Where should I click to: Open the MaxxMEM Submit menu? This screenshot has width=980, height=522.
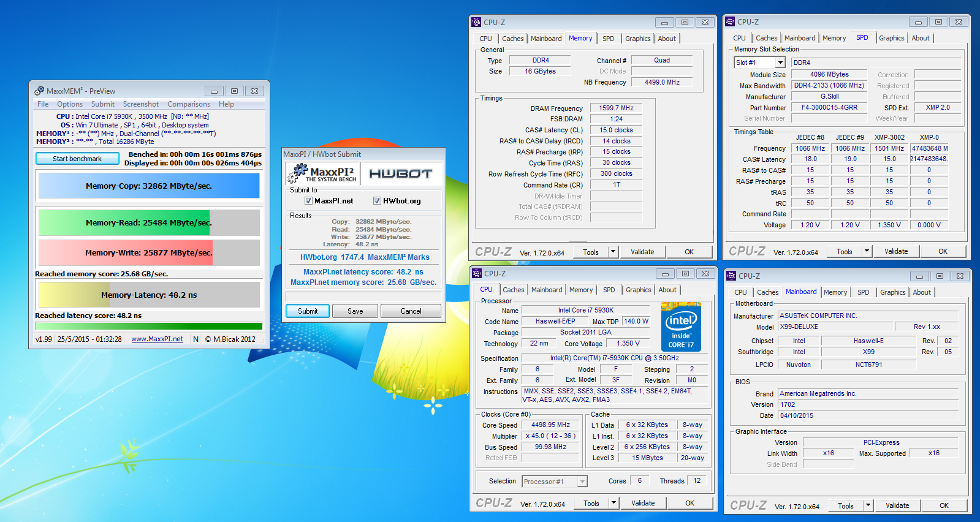(103, 104)
